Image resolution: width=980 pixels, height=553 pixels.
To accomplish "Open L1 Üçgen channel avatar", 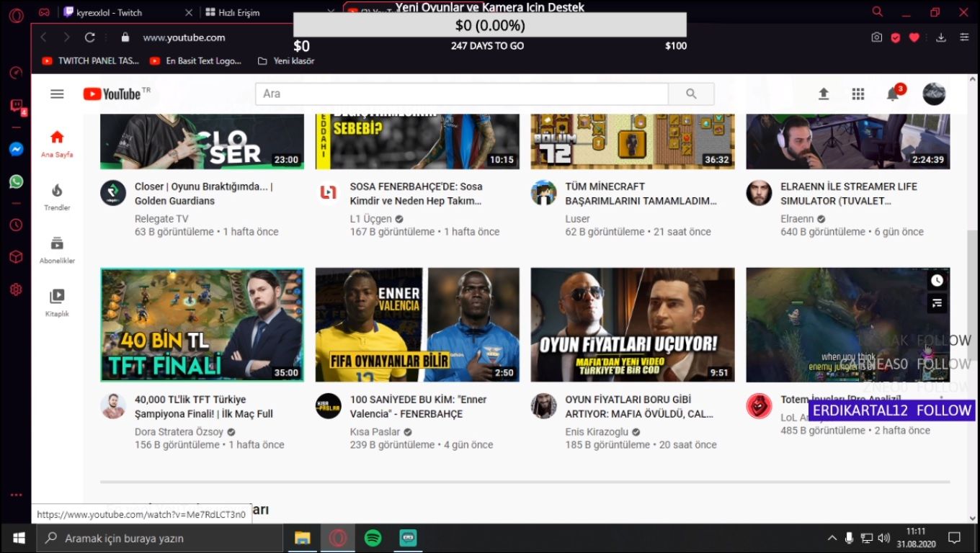I will click(328, 193).
